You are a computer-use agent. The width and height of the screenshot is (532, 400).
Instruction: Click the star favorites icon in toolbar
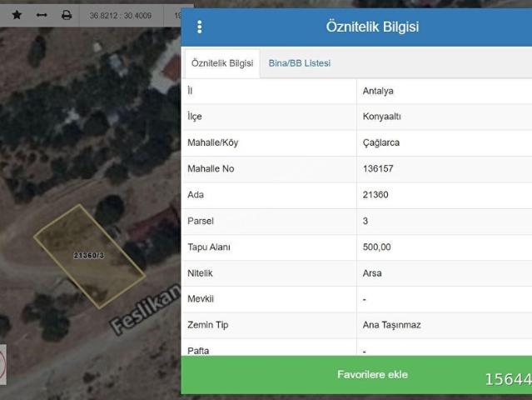17,15
